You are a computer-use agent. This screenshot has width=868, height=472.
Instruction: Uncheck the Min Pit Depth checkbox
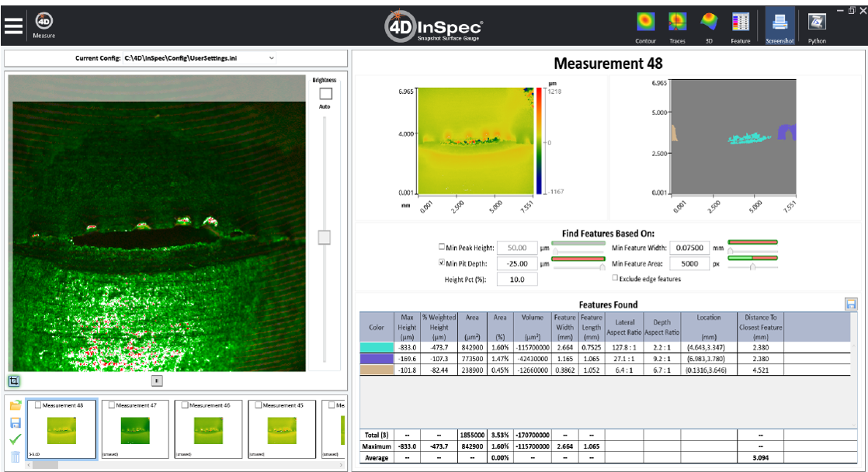coord(443,263)
